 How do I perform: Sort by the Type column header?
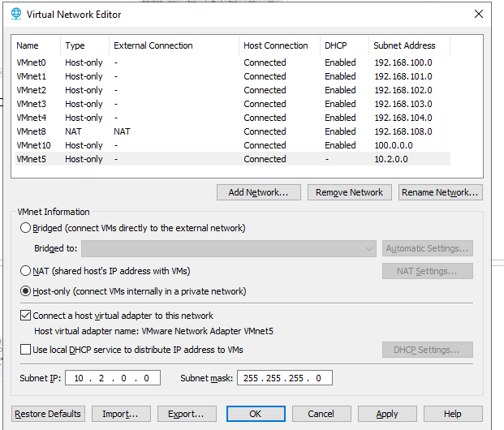coord(85,45)
